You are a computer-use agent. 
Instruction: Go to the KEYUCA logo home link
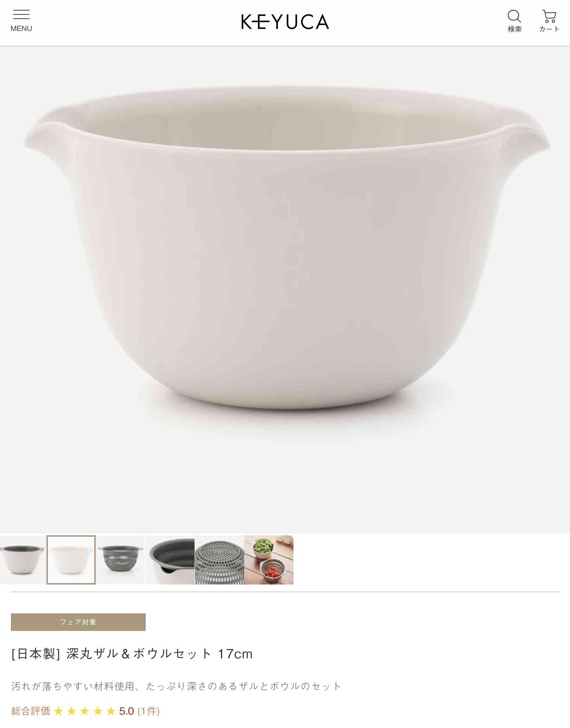(x=285, y=22)
